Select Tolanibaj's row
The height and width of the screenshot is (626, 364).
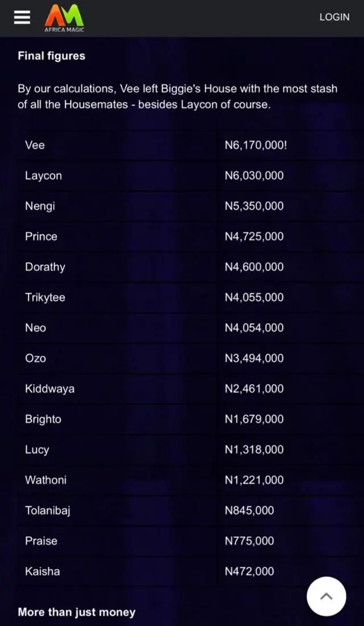tap(48, 510)
